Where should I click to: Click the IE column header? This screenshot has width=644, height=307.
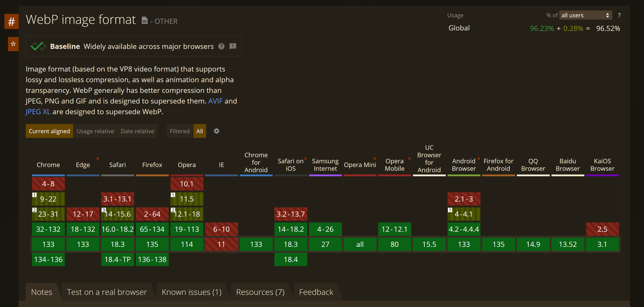(x=222, y=165)
